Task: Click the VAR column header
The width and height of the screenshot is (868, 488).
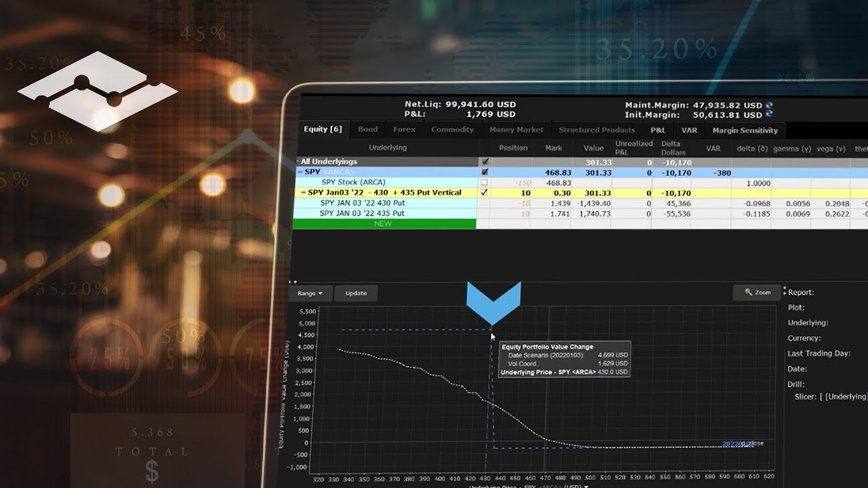Action: click(713, 148)
